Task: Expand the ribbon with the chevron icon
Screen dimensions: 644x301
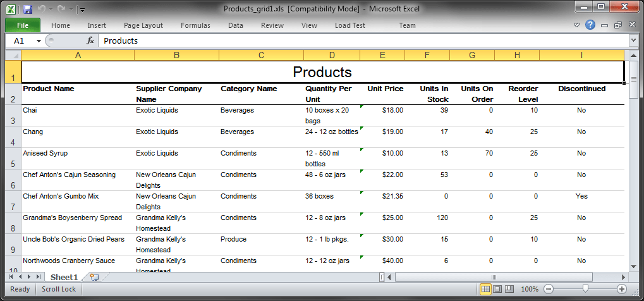Action: coord(576,25)
